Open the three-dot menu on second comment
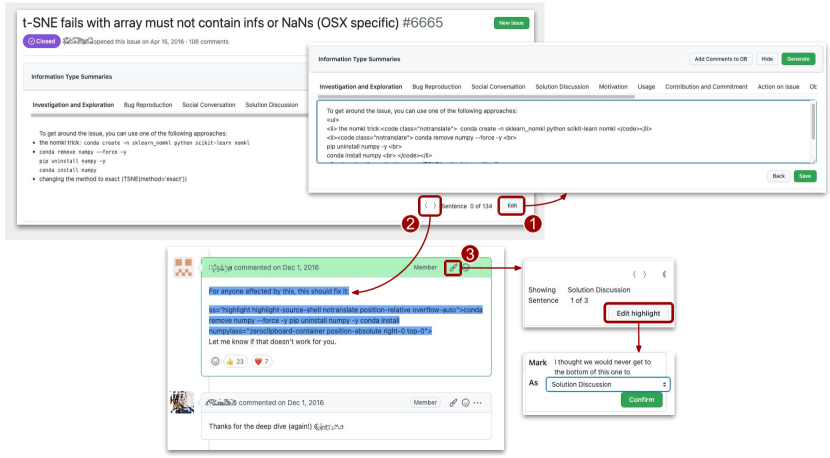This screenshot has height=458, width=830. coord(477,402)
